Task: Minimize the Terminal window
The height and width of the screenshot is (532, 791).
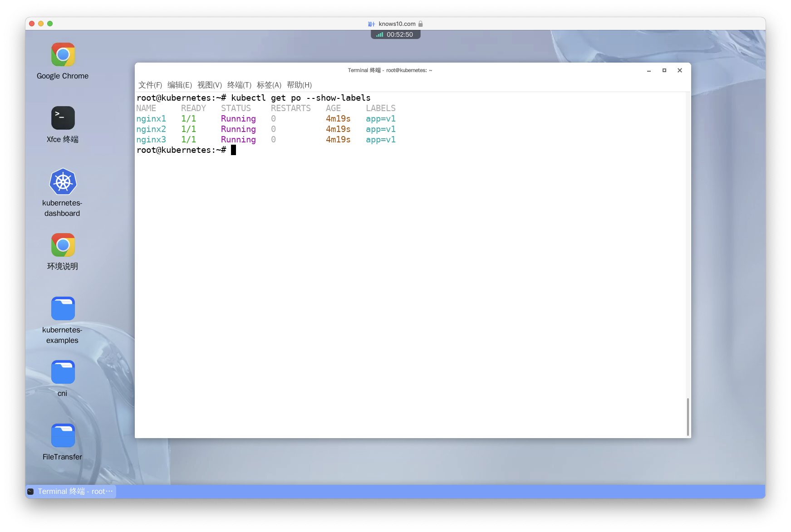Action: [x=649, y=70]
